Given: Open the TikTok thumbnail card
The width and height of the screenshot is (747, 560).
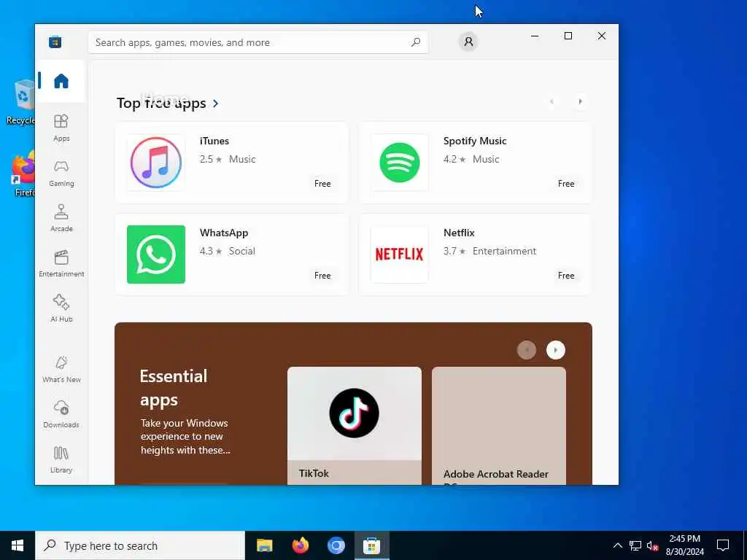Looking at the screenshot, I should (x=354, y=426).
